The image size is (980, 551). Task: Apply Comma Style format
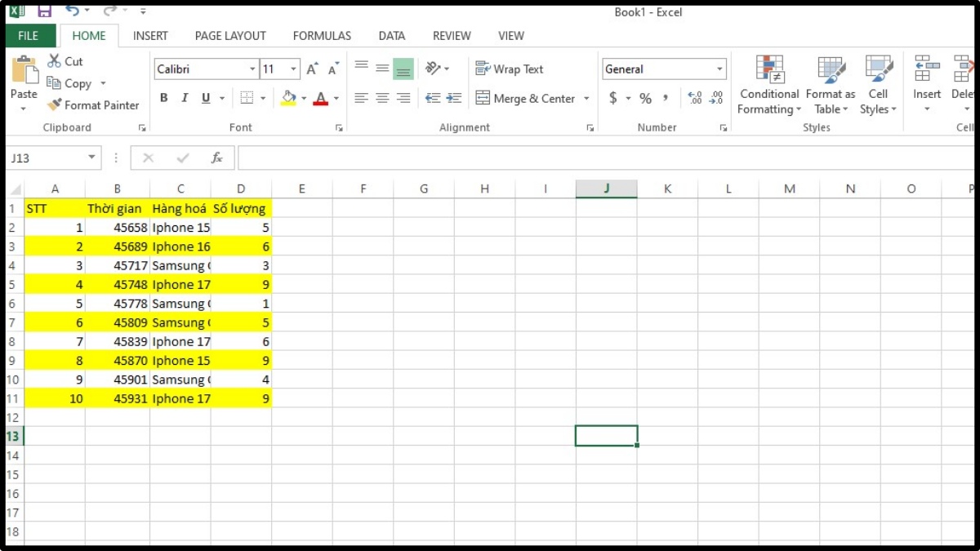[666, 99]
